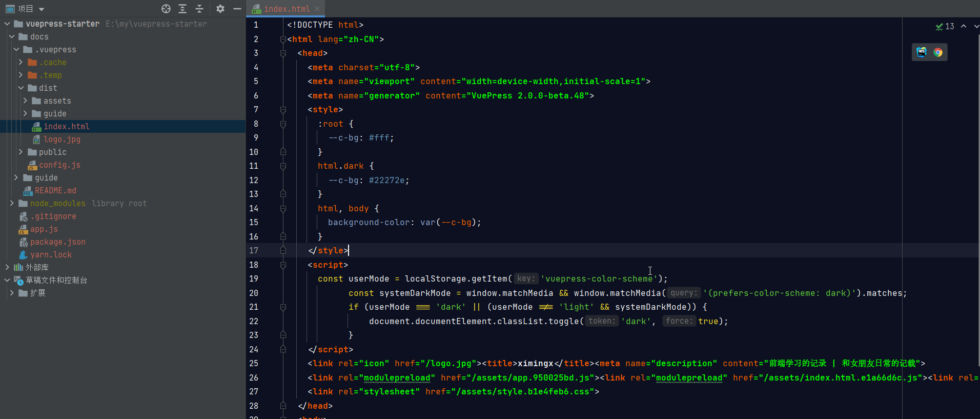Screen dimensions: 980x419
Task: Go to next highlighted problem arrow
Action: click(x=976, y=26)
